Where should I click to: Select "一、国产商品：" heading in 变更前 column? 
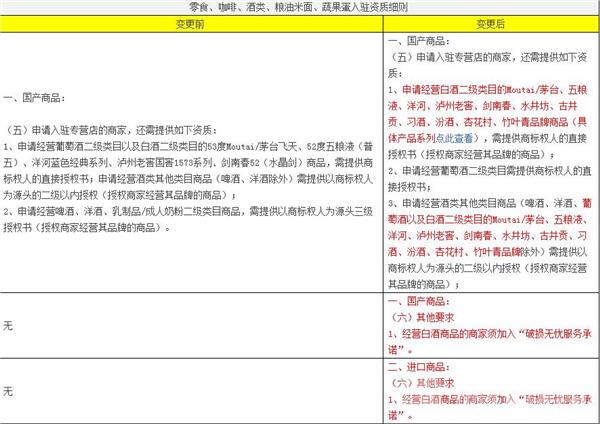click(35, 98)
